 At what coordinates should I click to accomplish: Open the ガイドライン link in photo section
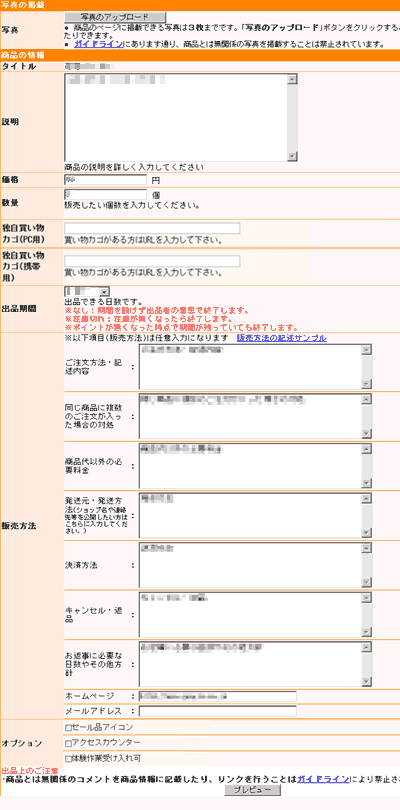(98, 44)
